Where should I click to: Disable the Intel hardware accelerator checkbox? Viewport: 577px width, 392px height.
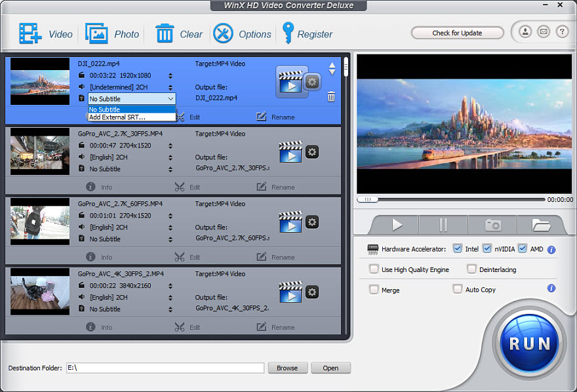pyautogui.click(x=458, y=249)
